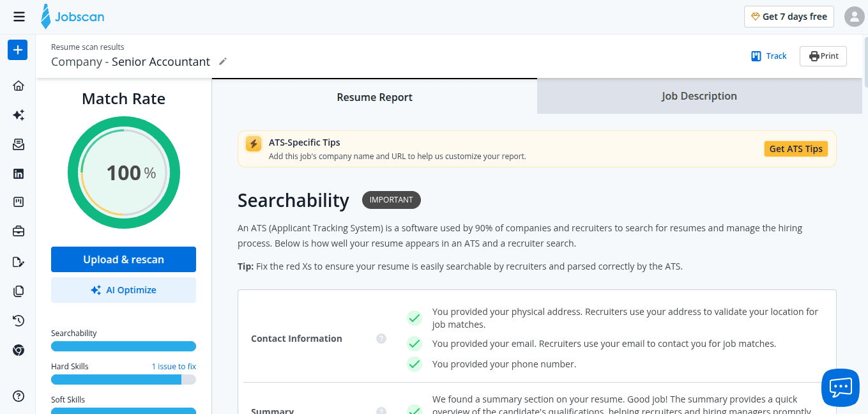Click the Match Rate heading
Viewport: 868px width, 414px height.
tap(123, 99)
